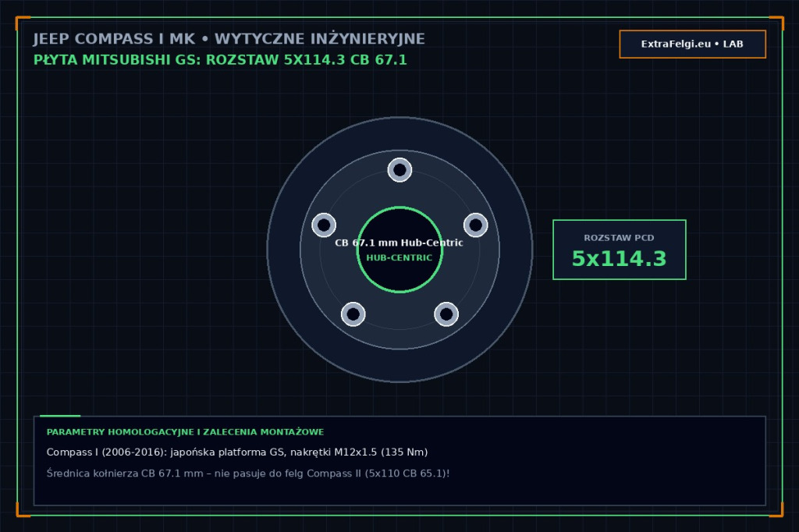Click the green HUB-CENTRIC label
The image size is (799, 532).
(399, 258)
